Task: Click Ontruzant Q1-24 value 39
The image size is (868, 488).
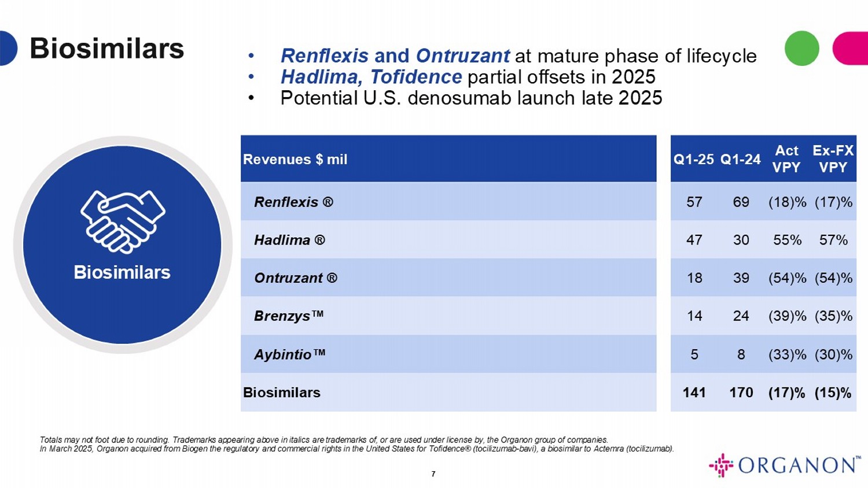Action: 741,278
